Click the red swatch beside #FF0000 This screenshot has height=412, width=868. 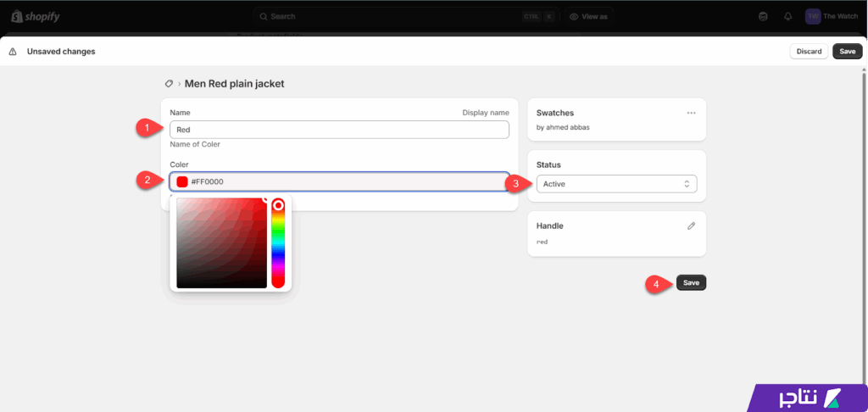pos(182,181)
